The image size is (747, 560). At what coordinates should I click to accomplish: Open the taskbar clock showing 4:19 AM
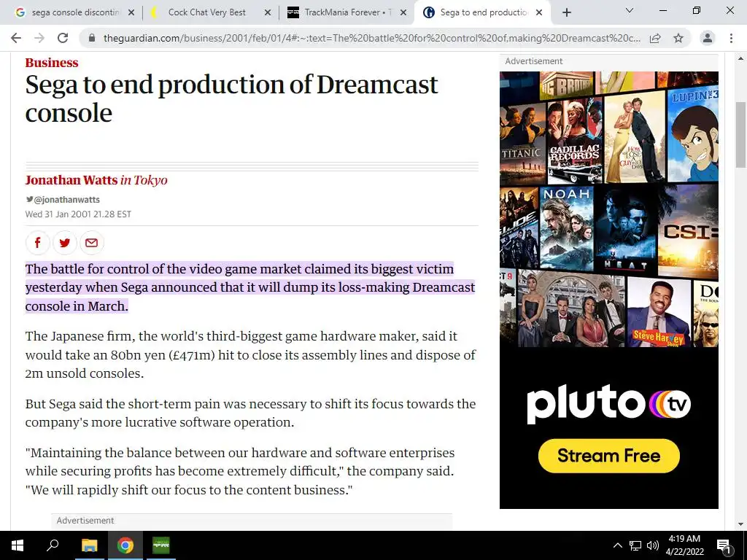point(684,545)
